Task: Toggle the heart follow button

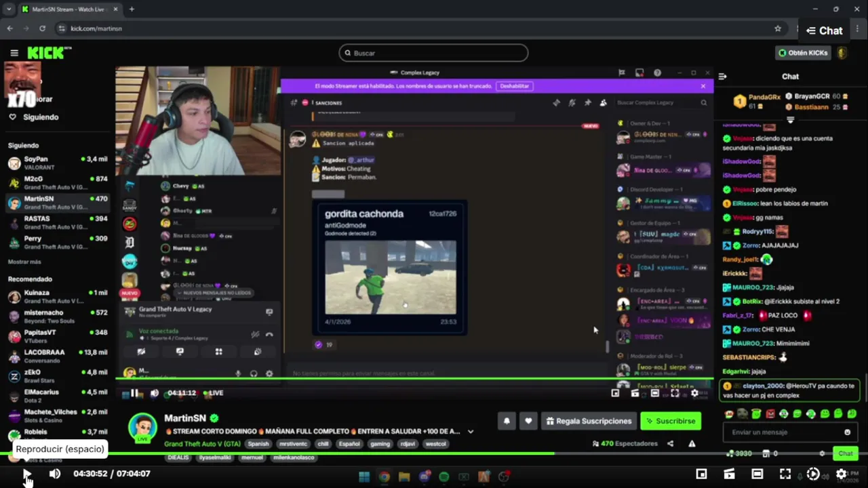Action: (x=528, y=421)
